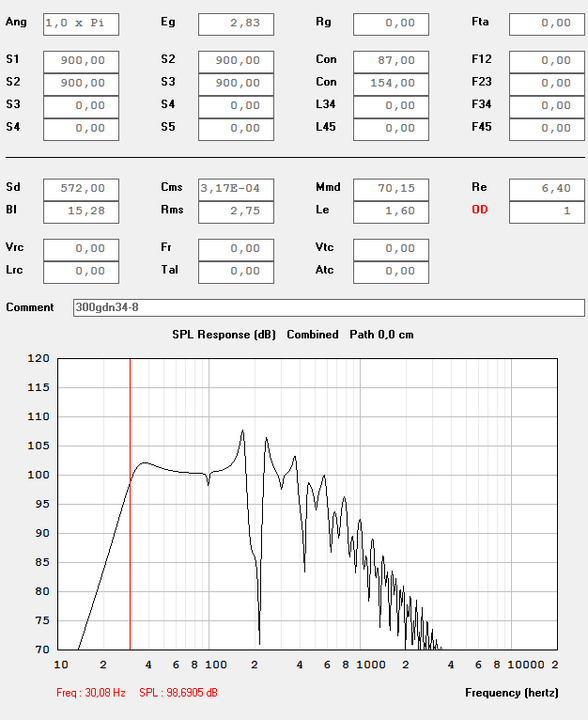Image resolution: width=588 pixels, height=720 pixels.
Task: Click the 'Combined' text above the chart
Action: click(313, 335)
